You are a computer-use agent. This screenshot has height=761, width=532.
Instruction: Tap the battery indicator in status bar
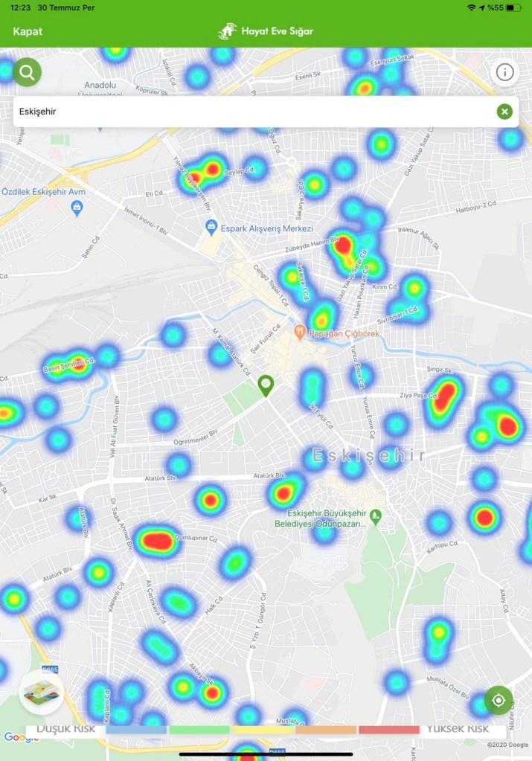pos(513,7)
